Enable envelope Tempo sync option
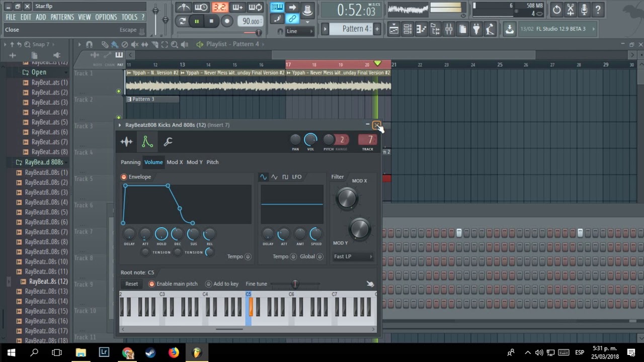 click(x=248, y=256)
